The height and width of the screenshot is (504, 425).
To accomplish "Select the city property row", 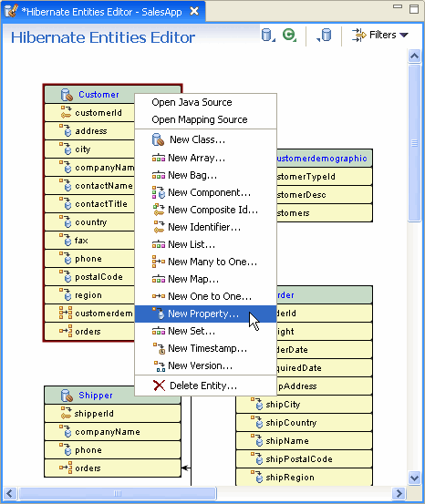I will point(89,149).
